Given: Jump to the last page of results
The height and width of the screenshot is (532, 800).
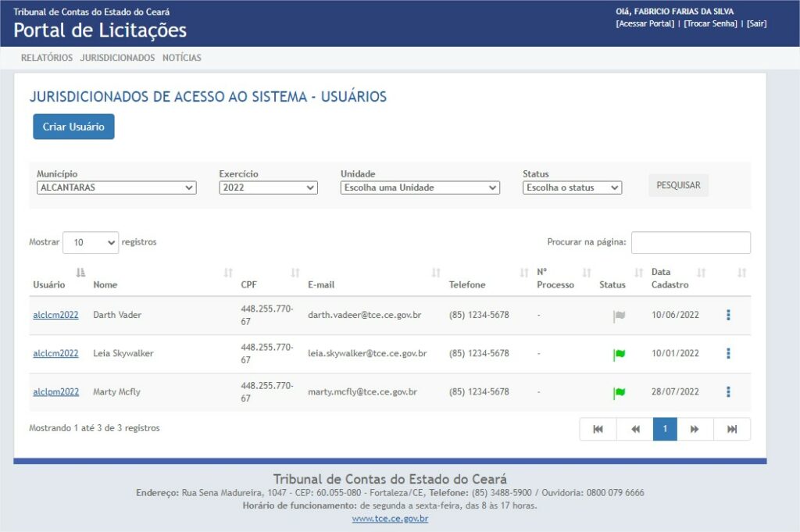Looking at the screenshot, I should pos(732,429).
